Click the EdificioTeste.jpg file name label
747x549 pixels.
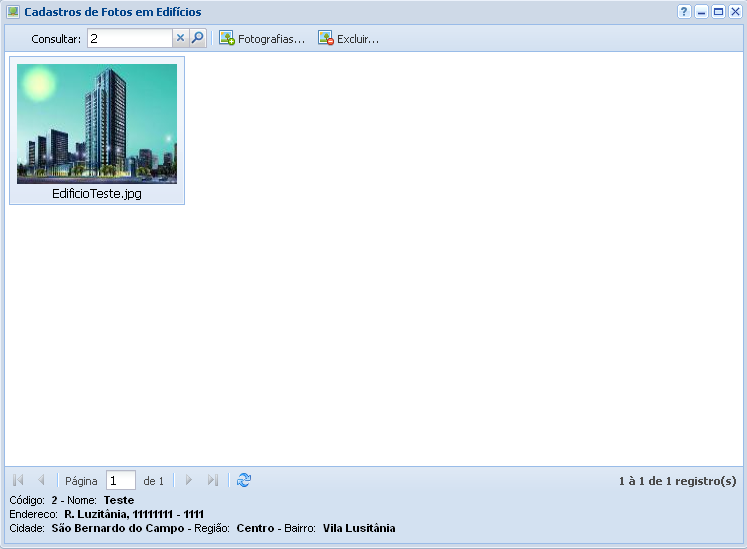point(97,194)
